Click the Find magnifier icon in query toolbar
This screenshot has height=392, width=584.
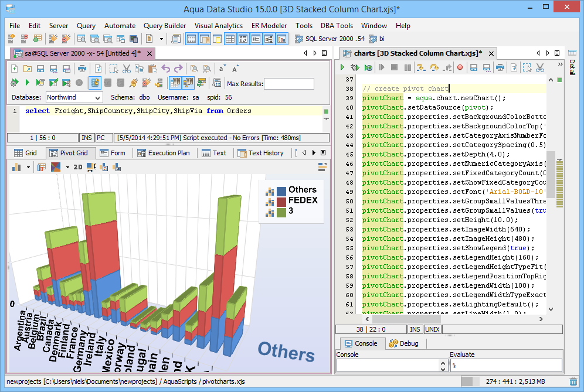194,69
